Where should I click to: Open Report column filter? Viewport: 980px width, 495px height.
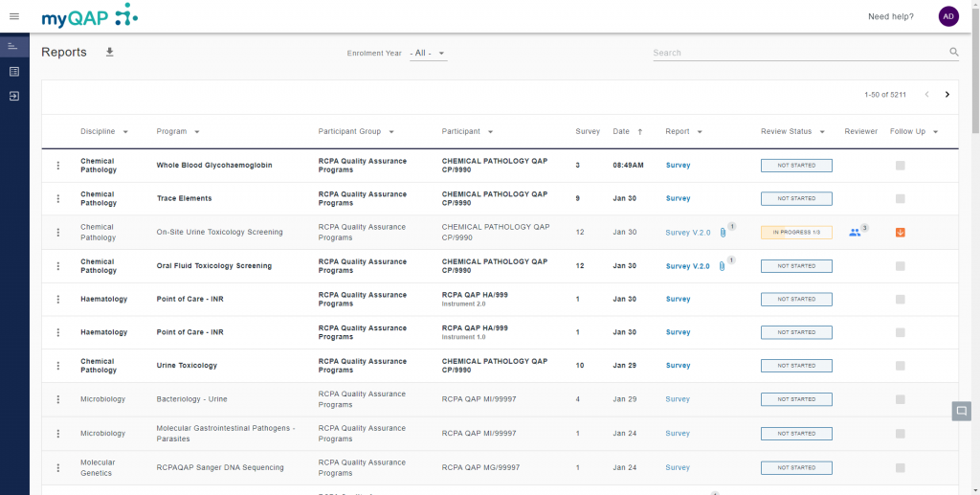[x=700, y=132]
